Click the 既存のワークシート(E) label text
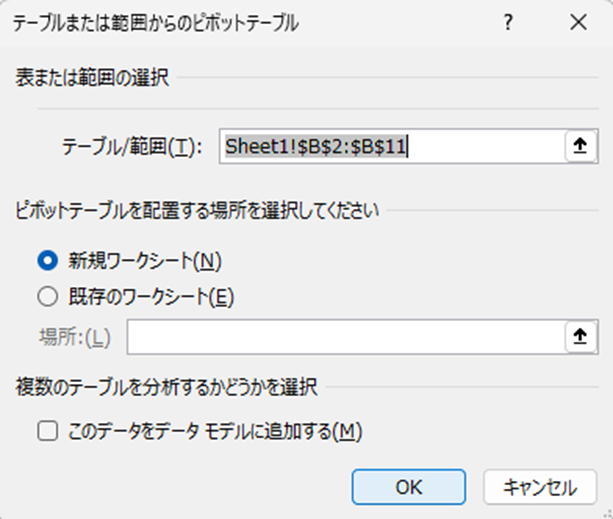The height and width of the screenshot is (519, 613). pos(149,296)
